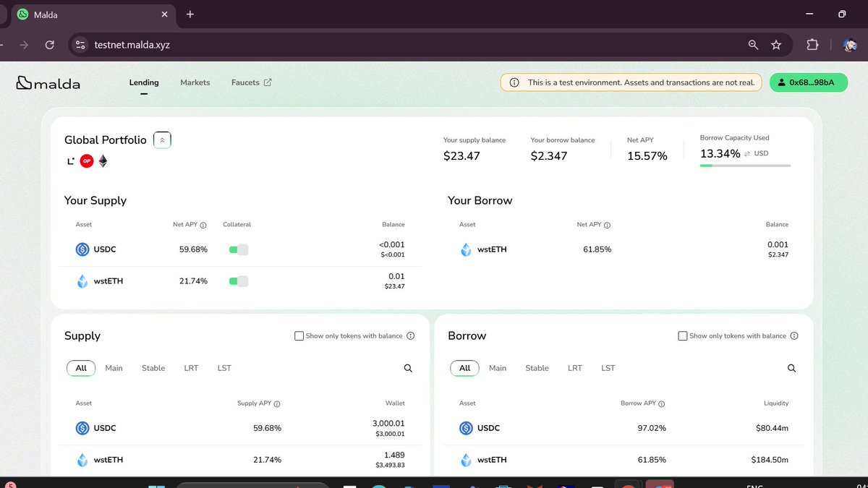Click the wstETH icon in Your Supply
Screen dimensions: 868x488
[82, 281]
